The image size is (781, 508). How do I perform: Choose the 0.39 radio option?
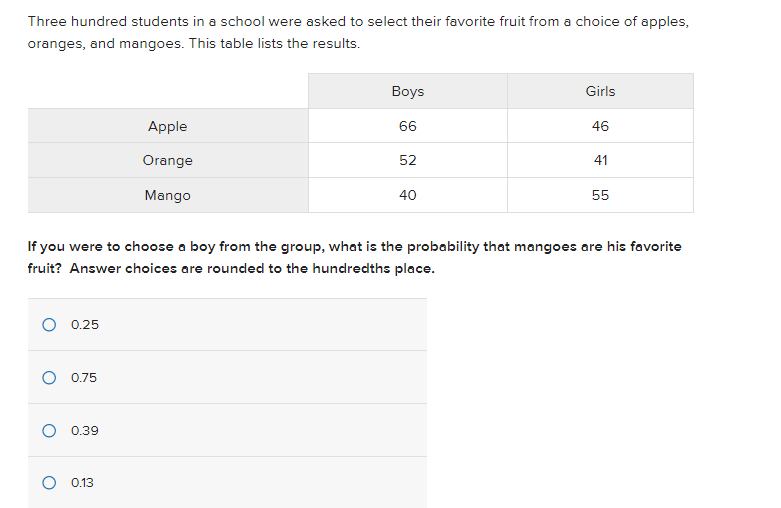(x=49, y=430)
